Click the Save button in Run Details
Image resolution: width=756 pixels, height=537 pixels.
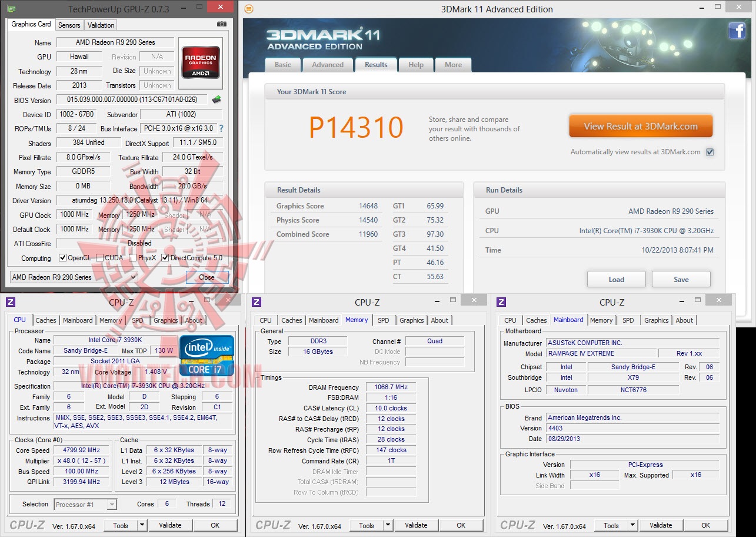coord(681,279)
